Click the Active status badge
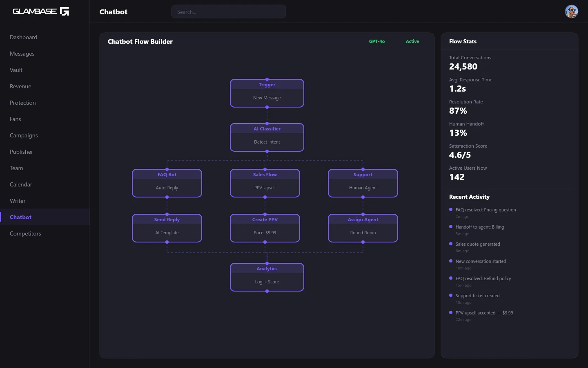 (x=412, y=41)
